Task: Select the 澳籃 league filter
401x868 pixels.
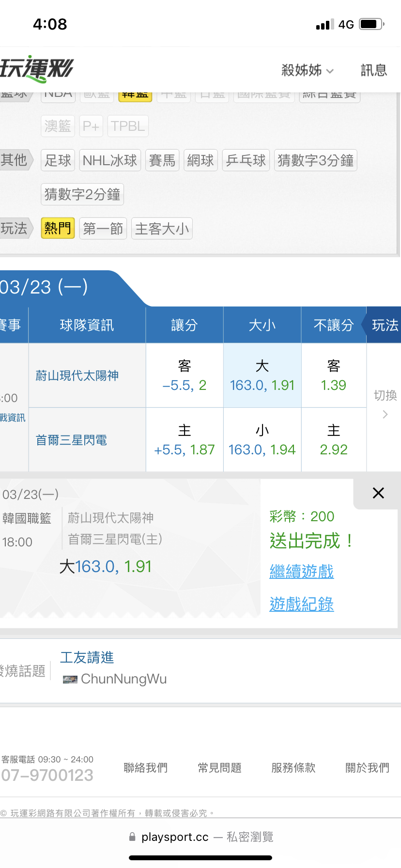Action: pyautogui.click(x=58, y=126)
